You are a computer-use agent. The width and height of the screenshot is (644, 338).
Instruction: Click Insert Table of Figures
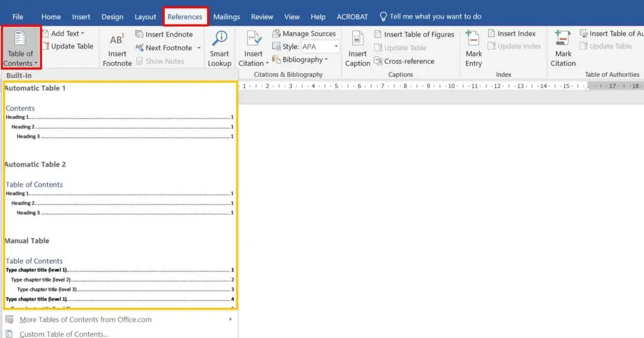(414, 35)
